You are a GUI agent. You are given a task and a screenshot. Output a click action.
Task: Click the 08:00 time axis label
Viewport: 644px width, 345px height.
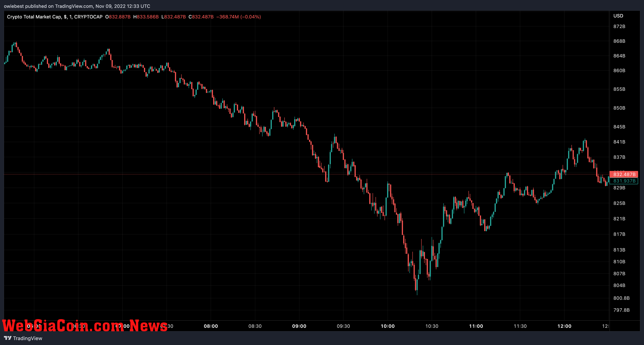tap(211, 326)
